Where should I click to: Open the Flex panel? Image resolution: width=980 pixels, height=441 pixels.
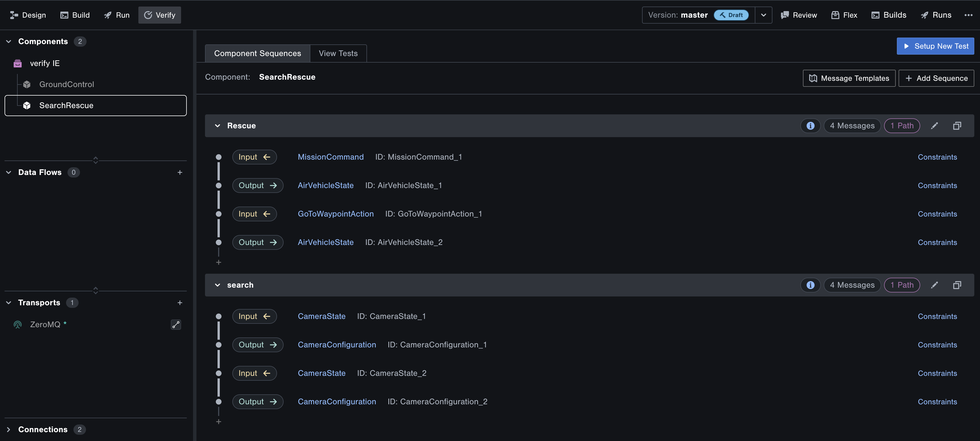click(844, 15)
